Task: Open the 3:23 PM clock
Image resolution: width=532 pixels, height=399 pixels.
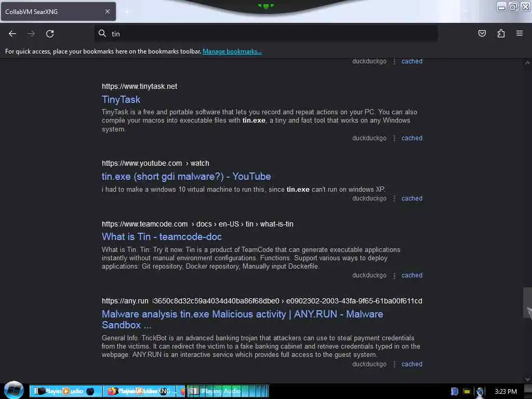Action: pyautogui.click(x=506, y=392)
